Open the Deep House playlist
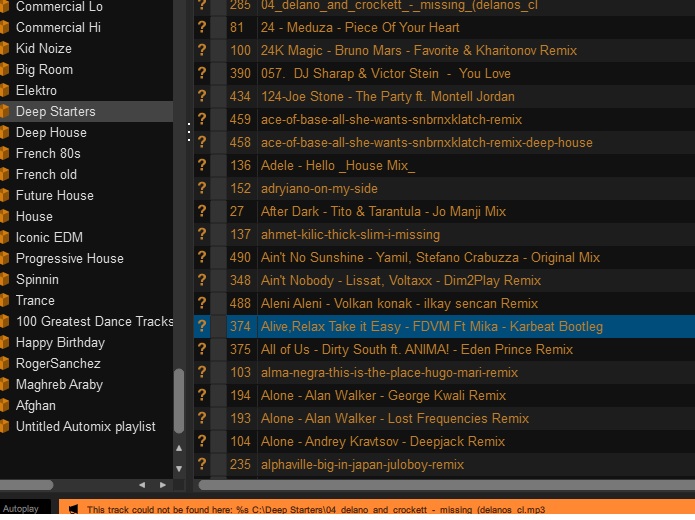The image size is (695, 520). point(51,133)
